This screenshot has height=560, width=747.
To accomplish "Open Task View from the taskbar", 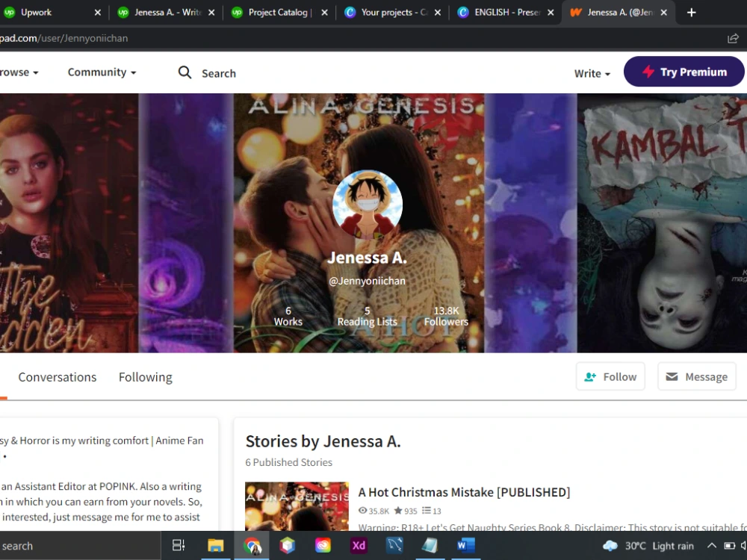I will tap(179, 545).
